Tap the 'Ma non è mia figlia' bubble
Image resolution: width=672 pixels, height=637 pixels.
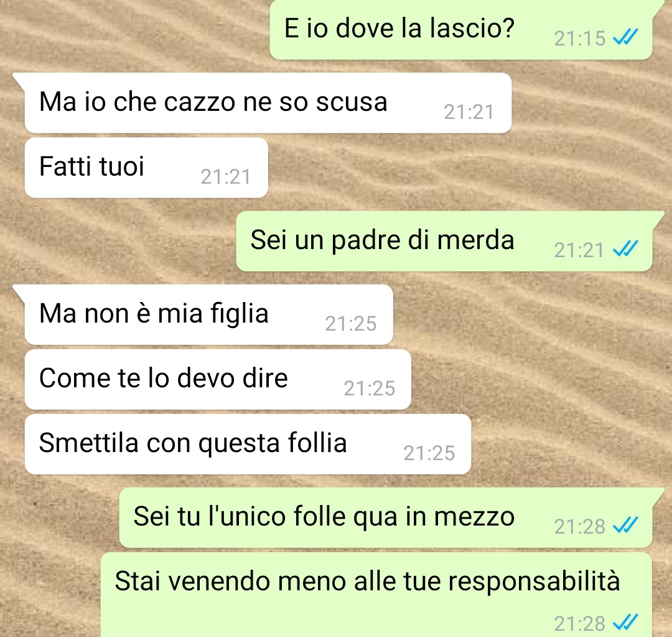209,314
